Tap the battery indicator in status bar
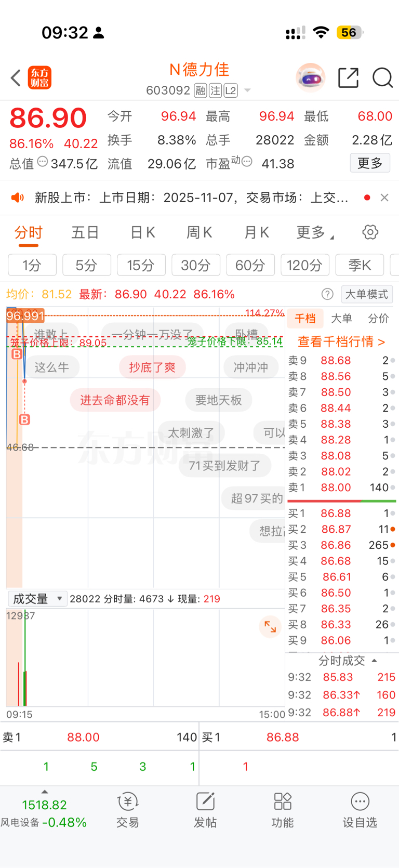399x868 pixels. click(350, 33)
